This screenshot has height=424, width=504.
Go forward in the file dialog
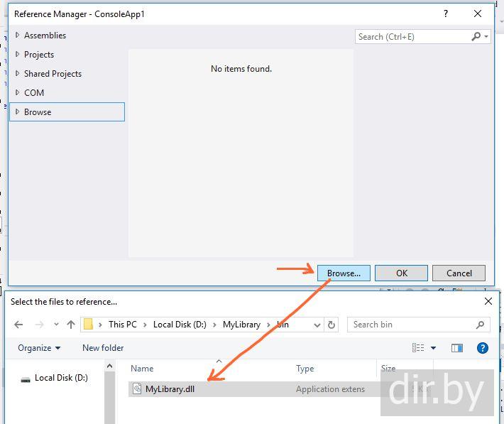pyautogui.click(x=39, y=325)
